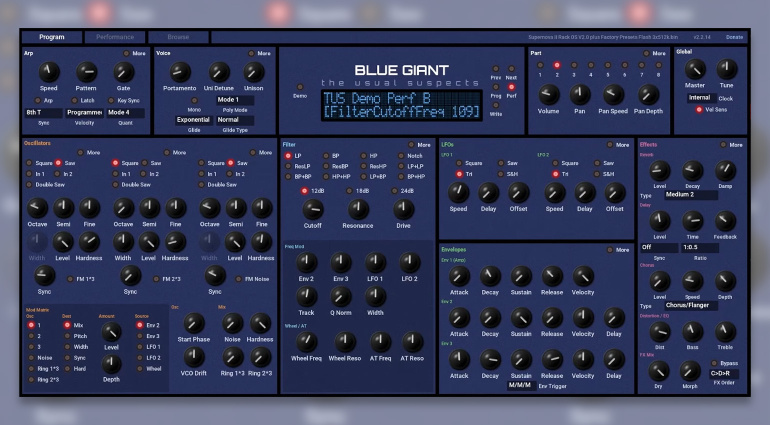
Task: Click the FX Morph knob
Action: [689, 371]
